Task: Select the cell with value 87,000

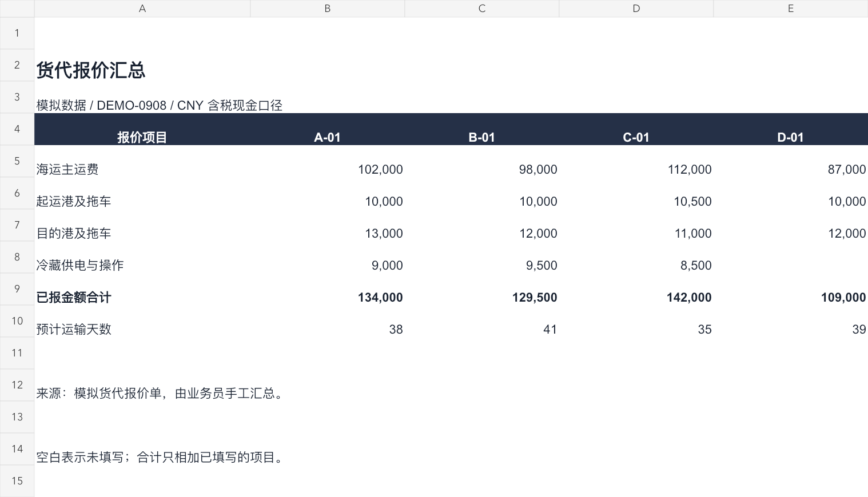Action: coord(791,161)
